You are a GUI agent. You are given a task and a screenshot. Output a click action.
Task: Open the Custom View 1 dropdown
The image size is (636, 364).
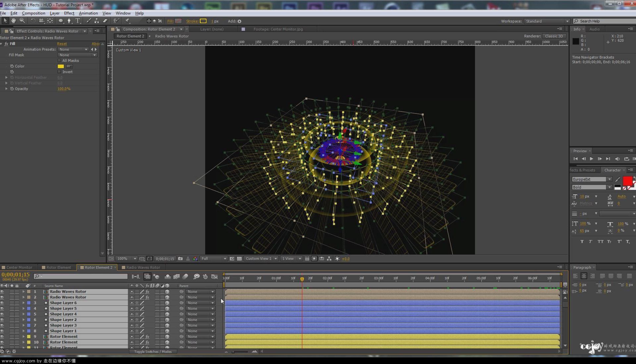(x=261, y=259)
